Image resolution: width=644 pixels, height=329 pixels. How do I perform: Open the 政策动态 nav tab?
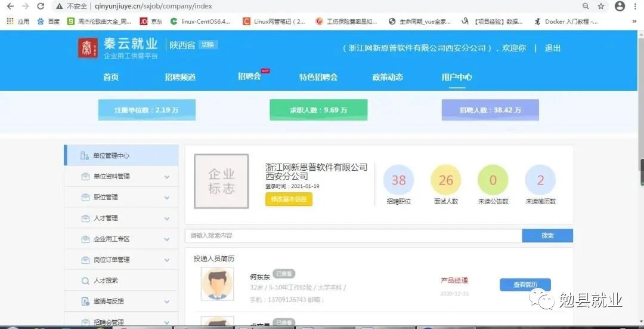pos(388,77)
